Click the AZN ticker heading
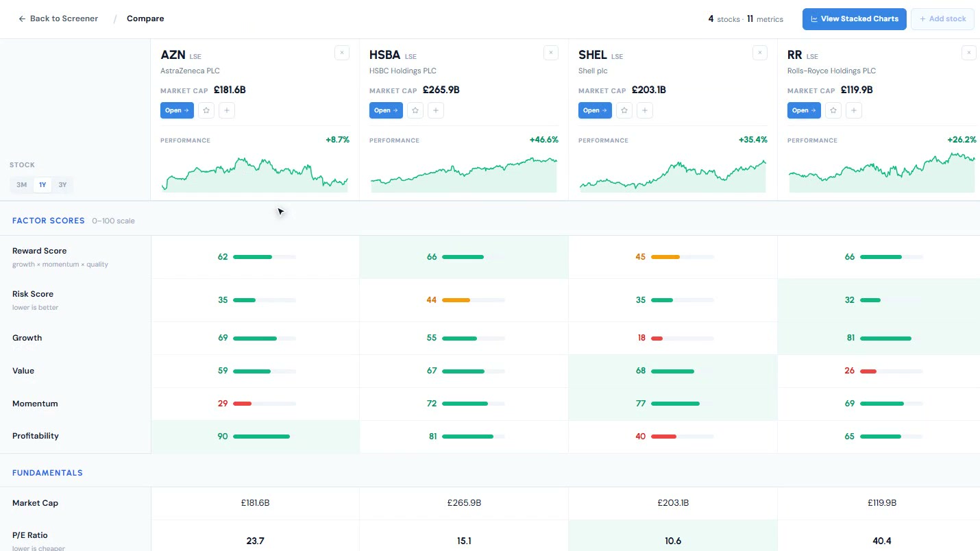 (173, 55)
